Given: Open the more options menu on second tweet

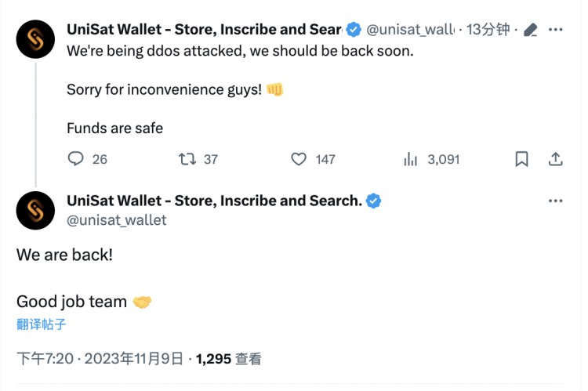Looking at the screenshot, I should coord(555,201).
